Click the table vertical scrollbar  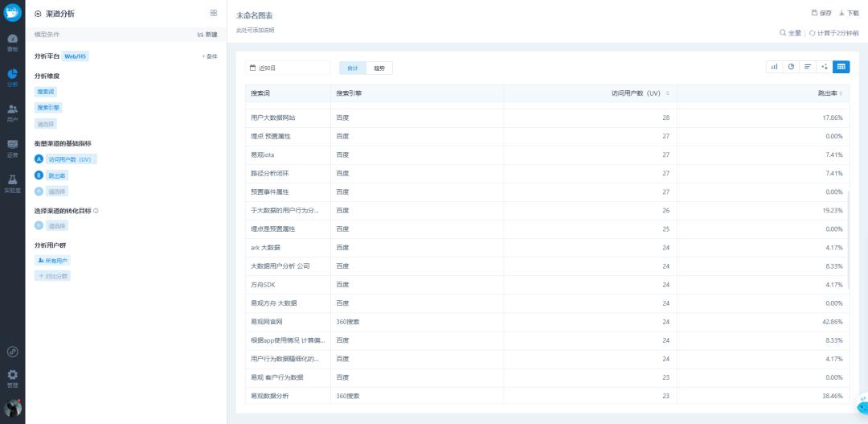click(848, 240)
